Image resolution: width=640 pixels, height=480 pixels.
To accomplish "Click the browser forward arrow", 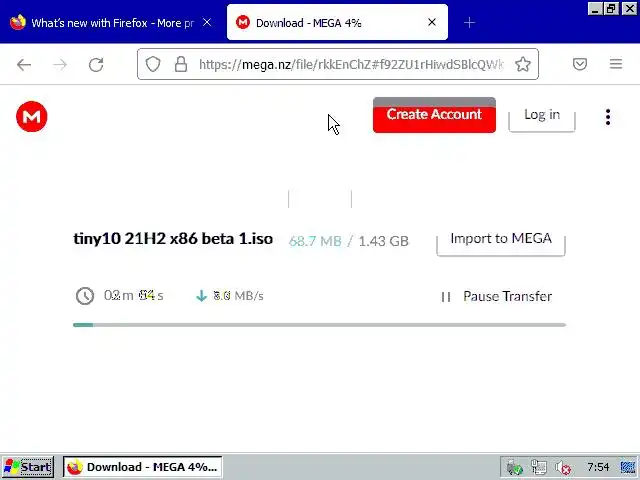I will pos(60,64).
